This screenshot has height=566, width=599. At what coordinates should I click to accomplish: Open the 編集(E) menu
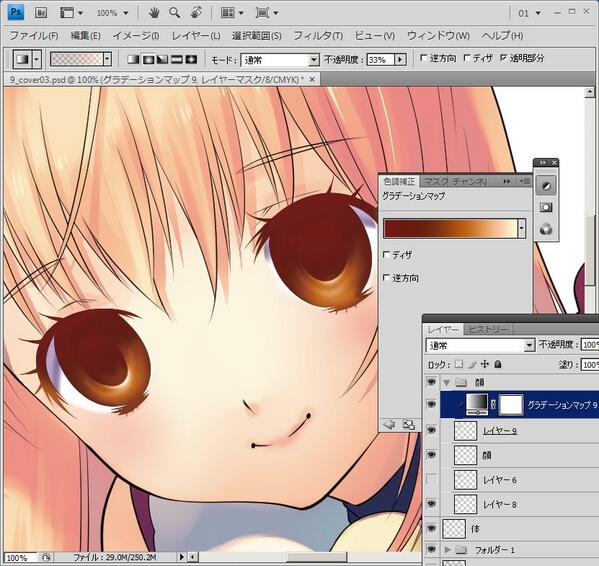pos(86,36)
